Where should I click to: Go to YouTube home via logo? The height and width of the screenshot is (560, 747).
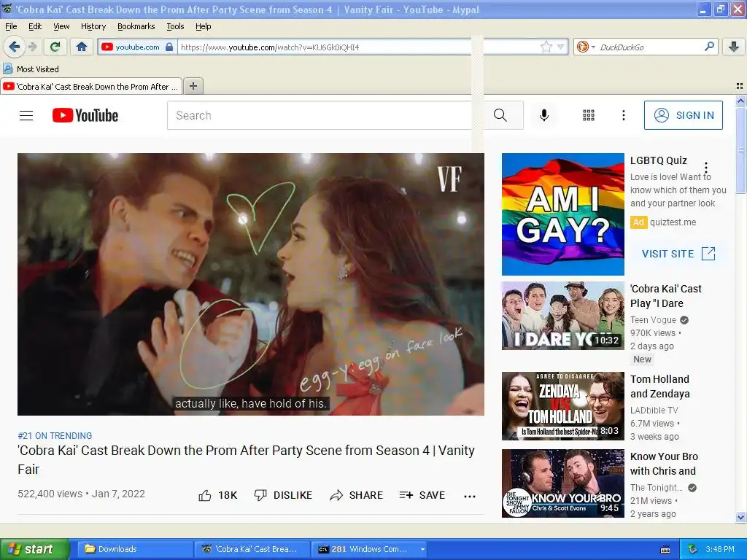pos(85,115)
